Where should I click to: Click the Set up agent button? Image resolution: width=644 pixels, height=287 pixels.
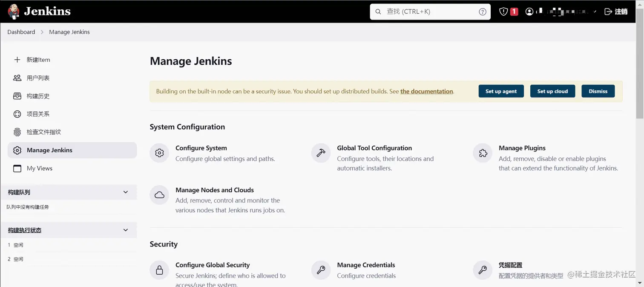point(501,91)
